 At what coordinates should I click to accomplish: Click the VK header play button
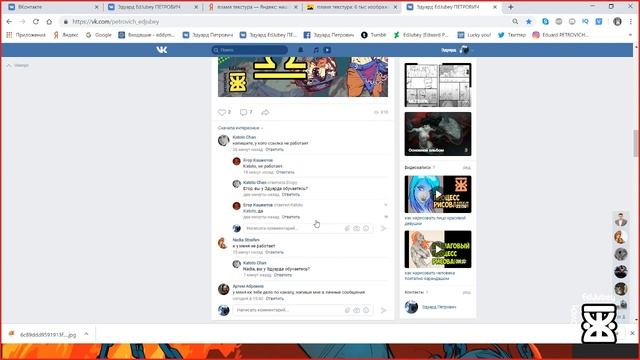327,50
